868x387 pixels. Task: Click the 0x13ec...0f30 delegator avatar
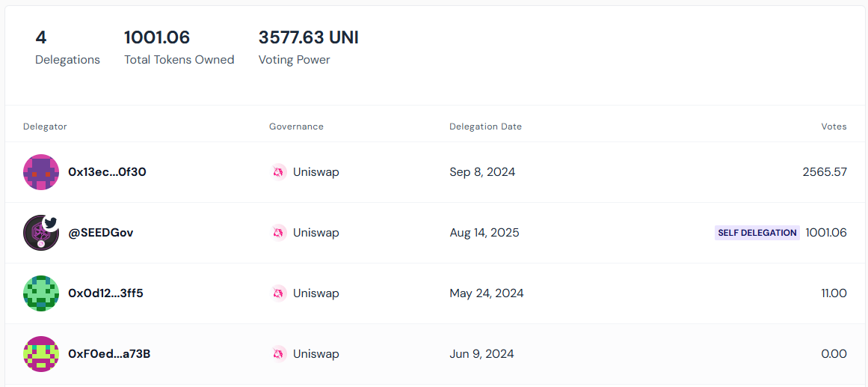coord(41,172)
